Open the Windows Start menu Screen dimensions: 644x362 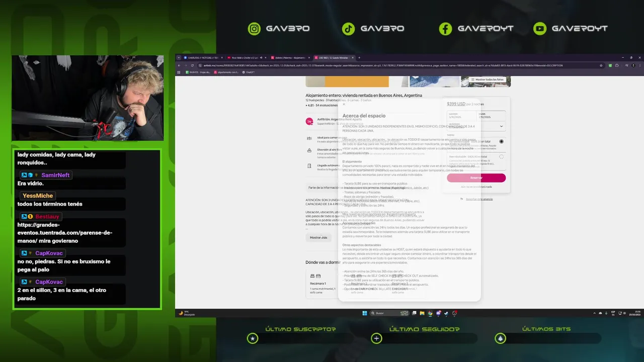pyautogui.click(x=365, y=313)
